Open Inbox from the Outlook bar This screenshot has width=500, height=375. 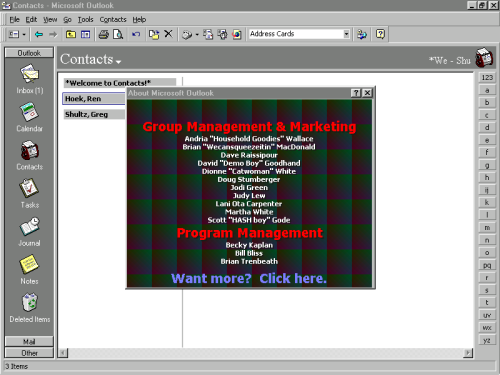click(29, 79)
